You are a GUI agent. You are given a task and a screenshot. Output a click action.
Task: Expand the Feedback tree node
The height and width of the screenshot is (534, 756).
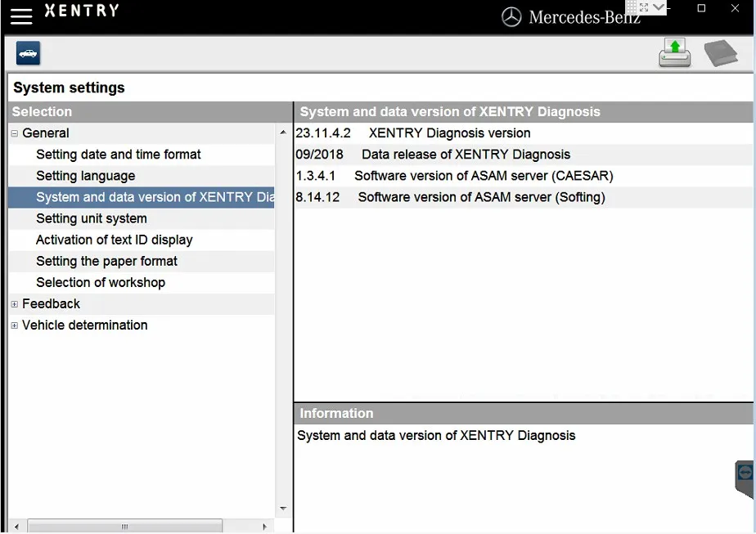(15, 304)
